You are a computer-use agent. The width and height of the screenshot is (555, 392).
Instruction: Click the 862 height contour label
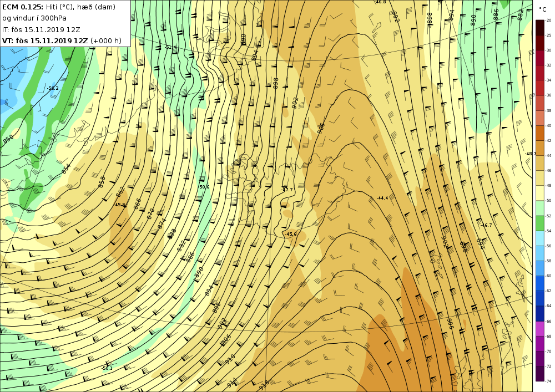pyautogui.click(x=120, y=192)
